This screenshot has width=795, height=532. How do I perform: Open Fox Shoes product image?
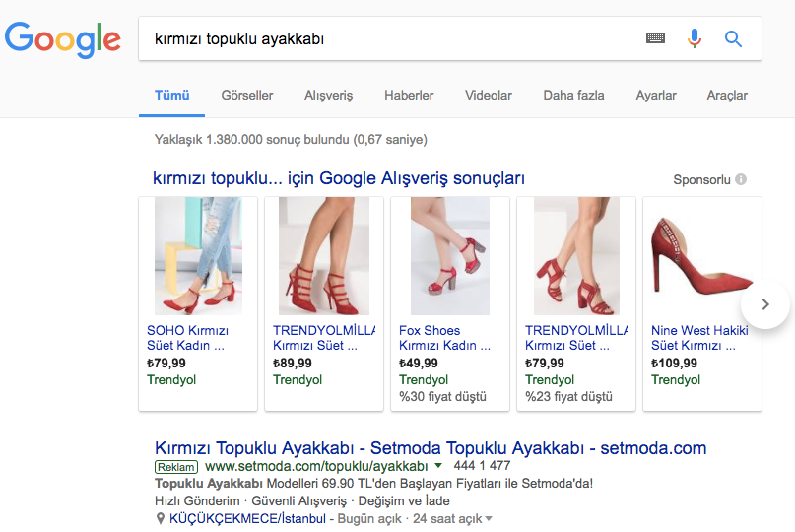(450, 256)
